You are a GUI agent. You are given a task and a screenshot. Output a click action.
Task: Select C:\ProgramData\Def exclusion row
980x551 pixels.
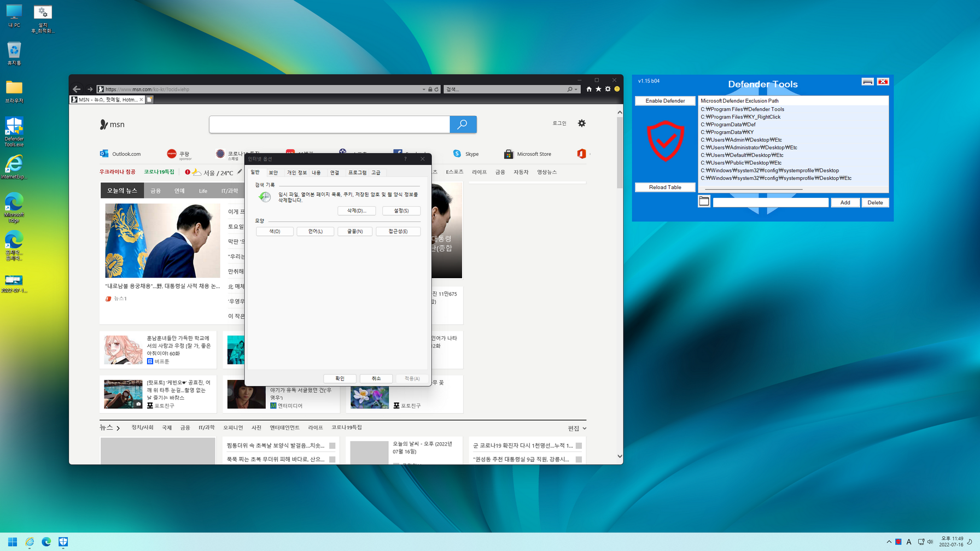point(793,125)
